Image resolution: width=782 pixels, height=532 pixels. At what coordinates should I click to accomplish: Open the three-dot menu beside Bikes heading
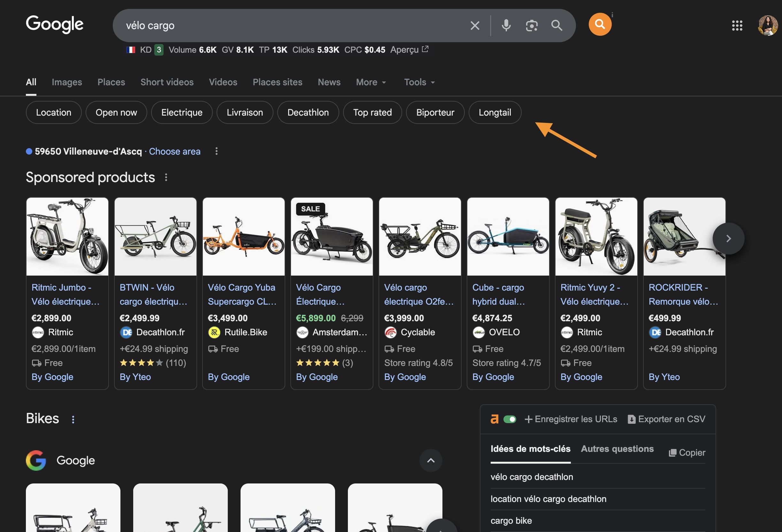[73, 419]
